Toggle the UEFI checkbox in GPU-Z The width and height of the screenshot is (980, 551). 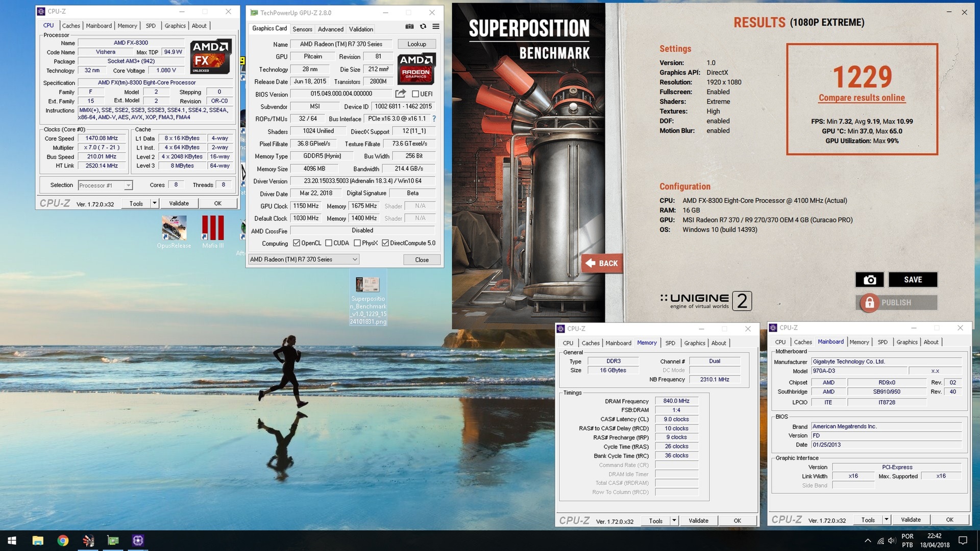pyautogui.click(x=415, y=94)
